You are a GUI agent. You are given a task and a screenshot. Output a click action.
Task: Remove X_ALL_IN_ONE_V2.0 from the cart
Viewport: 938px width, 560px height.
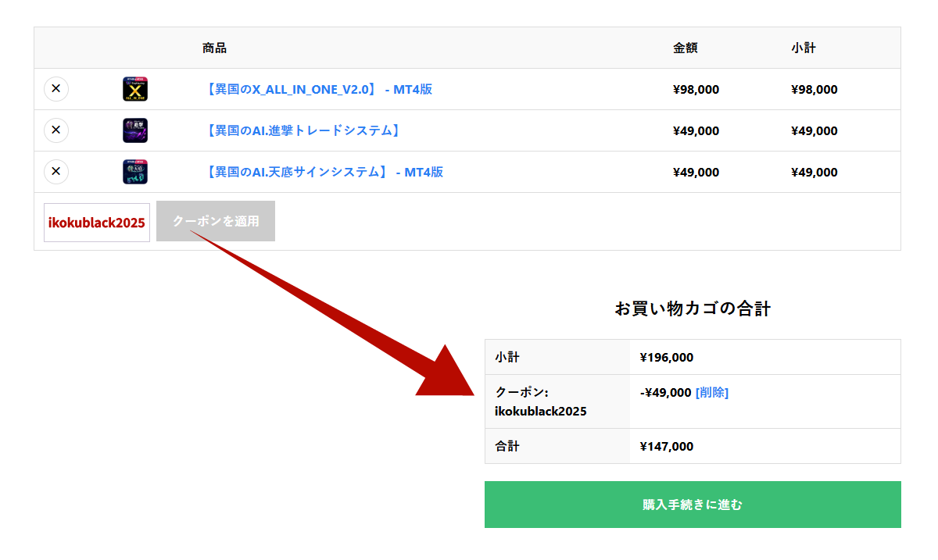tap(56, 89)
